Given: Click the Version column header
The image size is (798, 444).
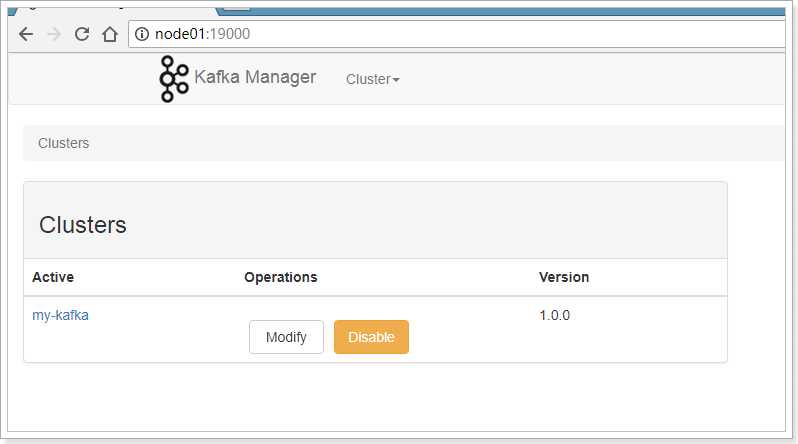Looking at the screenshot, I should tap(564, 277).
